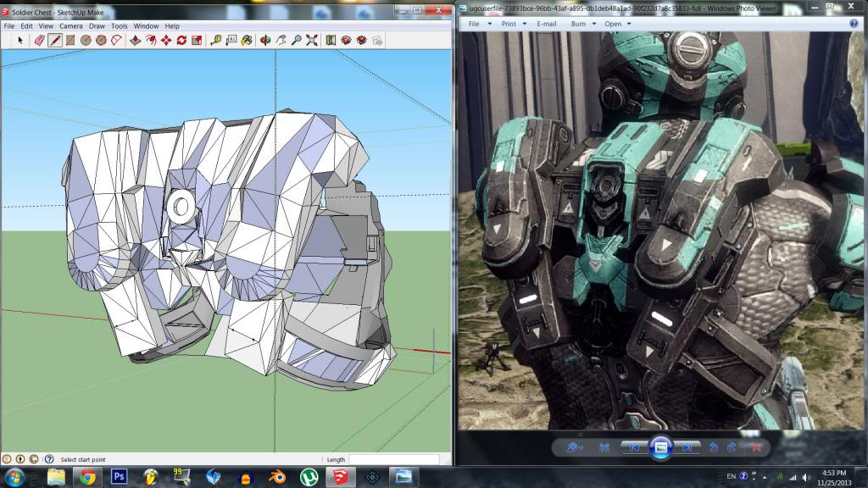Go to previous photo in Photo Viewer
This screenshot has width=868, height=488.
pyautogui.click(x=634, y=447)
